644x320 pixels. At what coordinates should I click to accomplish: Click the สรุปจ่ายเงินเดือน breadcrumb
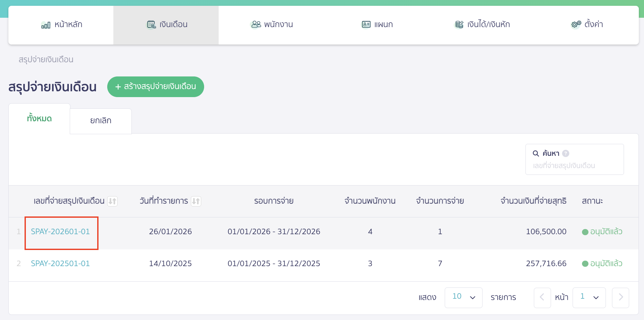click(x=46, y=60)
